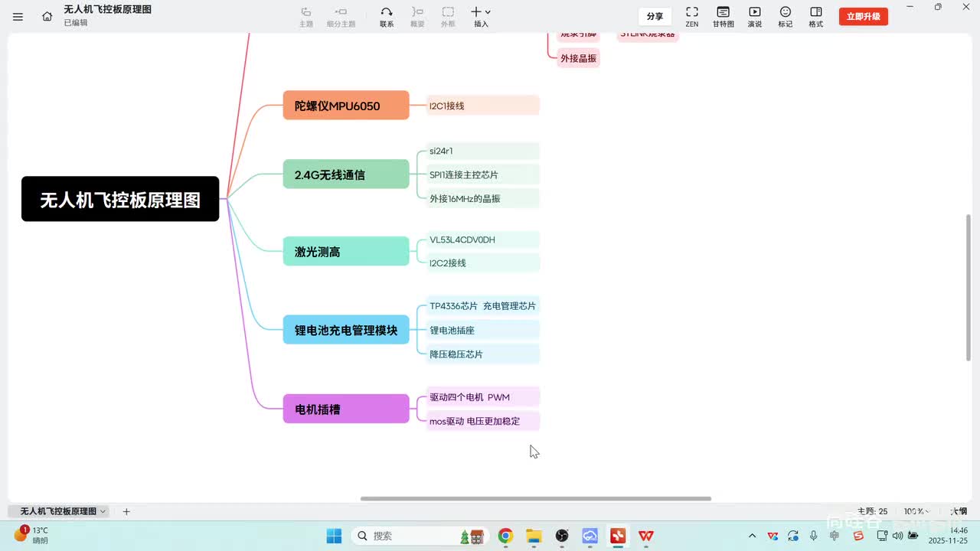Open the Format (格式) panel
This screenshot has width=980, height=551.
(816, 17)
